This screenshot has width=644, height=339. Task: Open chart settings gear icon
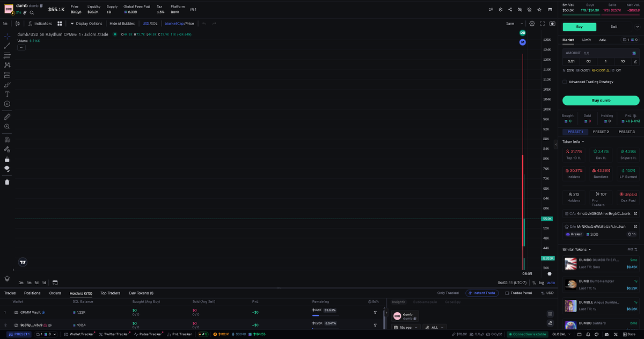tap(532, 24)
